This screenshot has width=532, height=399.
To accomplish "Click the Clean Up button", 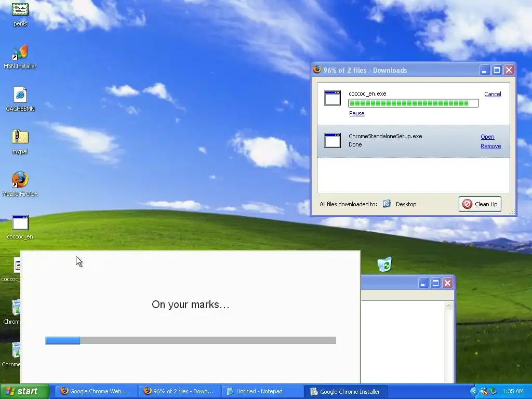I will [480, 204].
